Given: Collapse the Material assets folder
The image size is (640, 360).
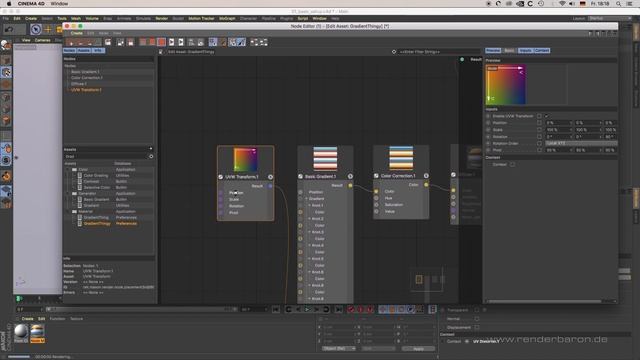Looking at the screenshot, I should (x=68, y=211).
